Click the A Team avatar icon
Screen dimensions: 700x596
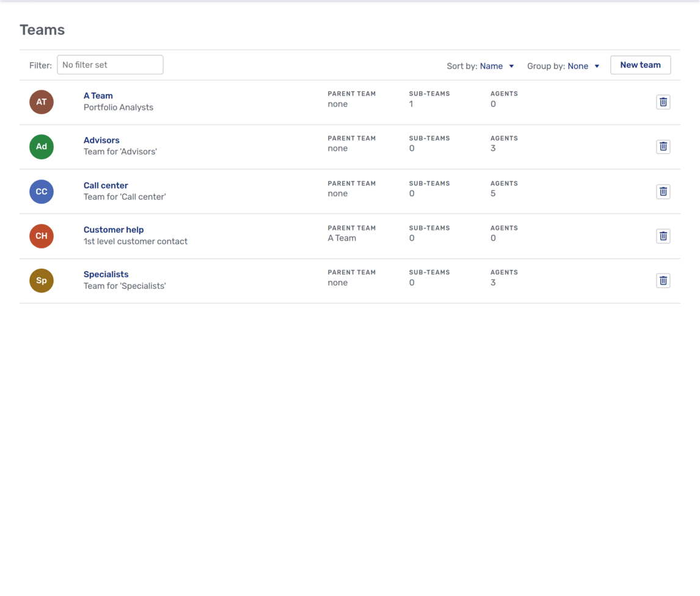coord(41,102)
